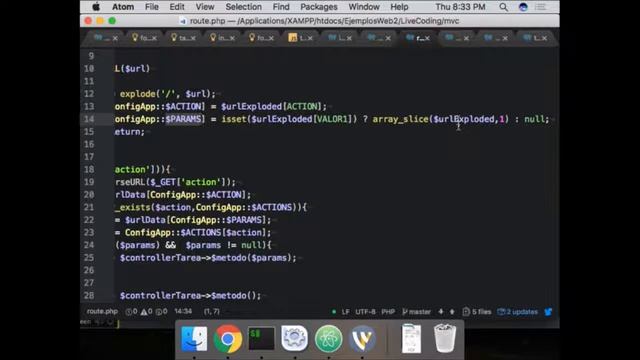
Task: Click '$ACTIONS[$action]' on line 23
Action: point(223,233)
